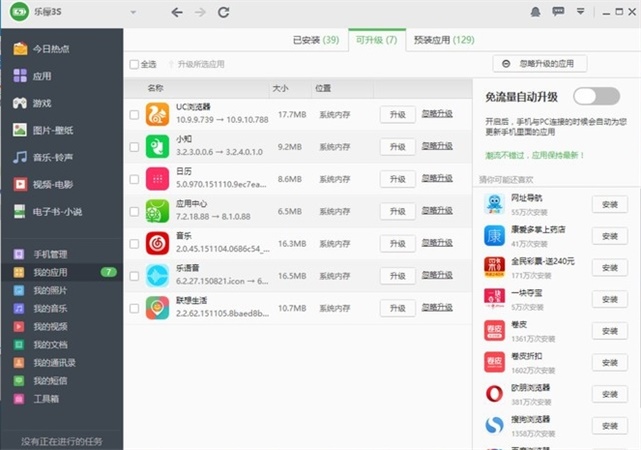Open the feedback message icon
641x450 pixels.
(x=558, y=11)
